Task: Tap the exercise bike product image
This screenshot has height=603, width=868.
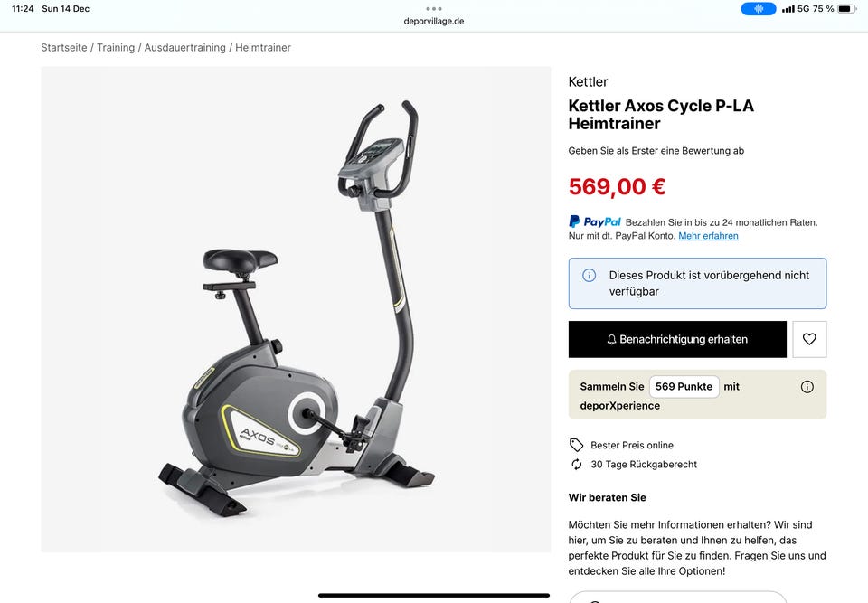Action: coord(296,309)
